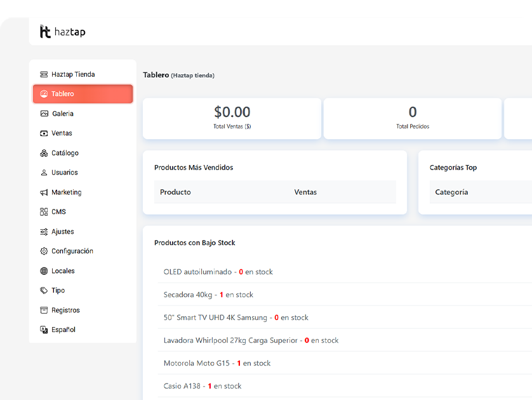Click the Ventas cash icon
The width and height of the screenshot is (532, 400).
pyautogui.click(x=44, y=133)
